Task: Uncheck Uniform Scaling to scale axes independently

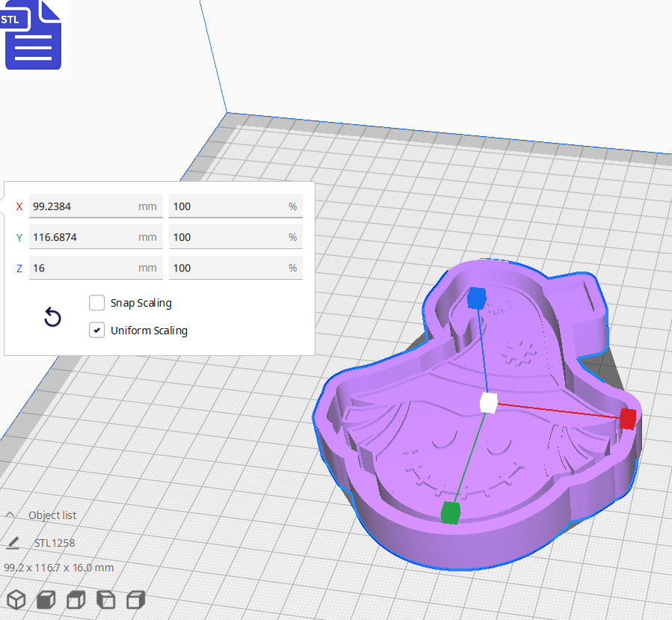Action: point(96,329)
